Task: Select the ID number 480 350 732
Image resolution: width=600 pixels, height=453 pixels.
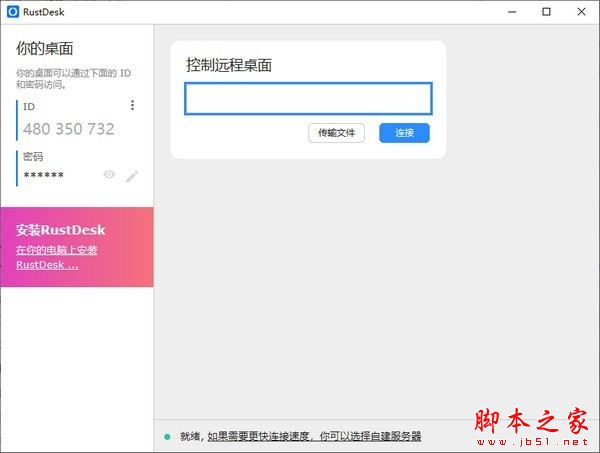Action: pyautogui.click(x=69, y=129)
